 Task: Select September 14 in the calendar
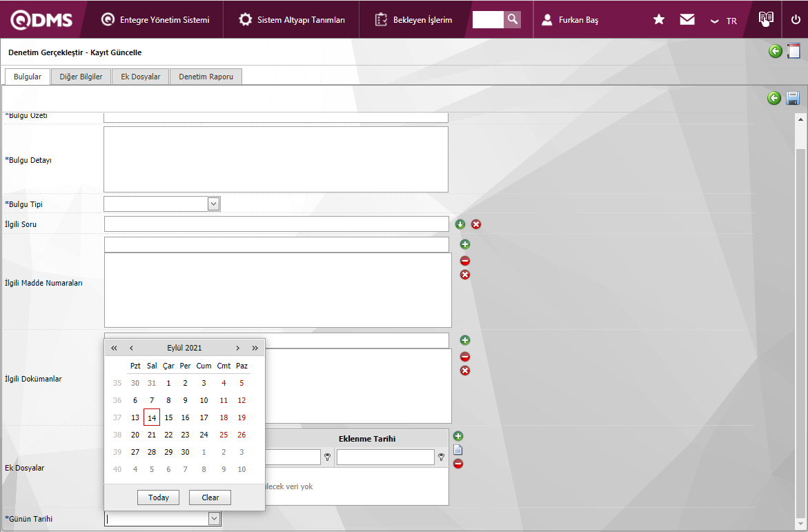click(x=152, y=417)
